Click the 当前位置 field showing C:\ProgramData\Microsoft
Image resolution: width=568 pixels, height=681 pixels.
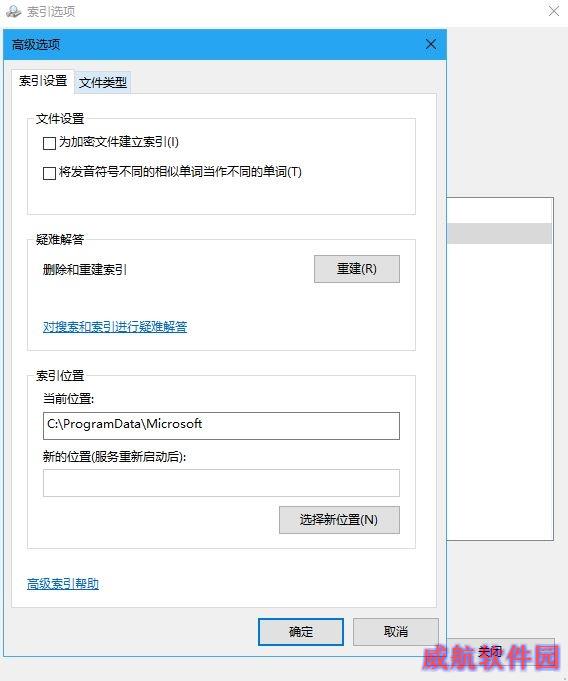[221, 426]
